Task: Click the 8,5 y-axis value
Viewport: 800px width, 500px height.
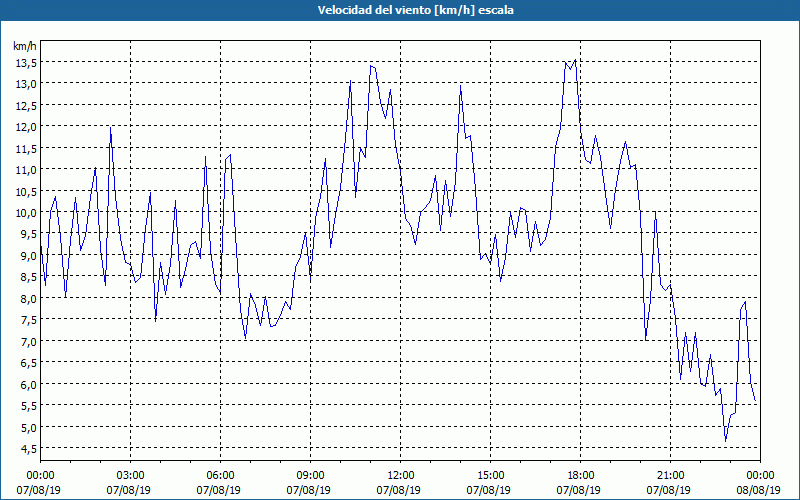Action: pyautogui.click(x=28, y=277)
